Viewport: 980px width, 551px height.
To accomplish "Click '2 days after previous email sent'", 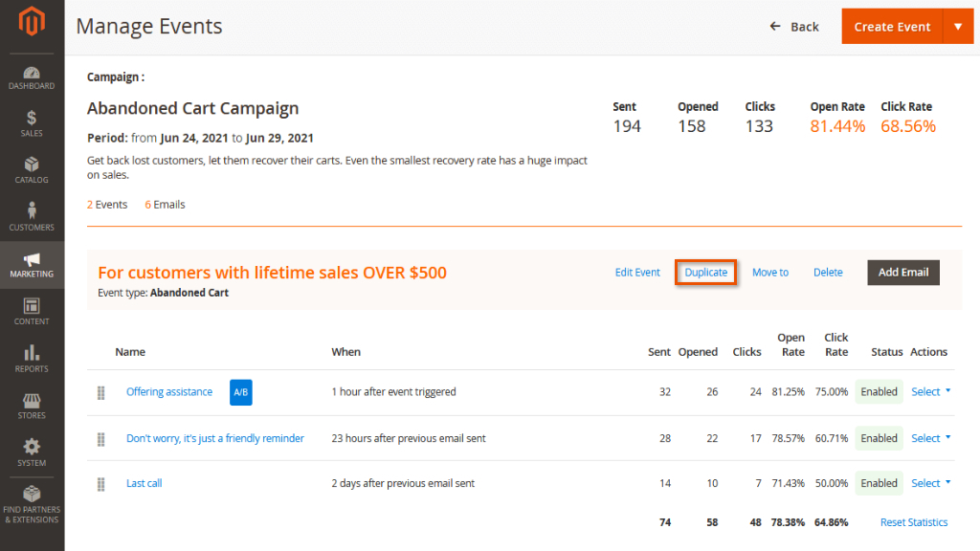I will point(403,483).
